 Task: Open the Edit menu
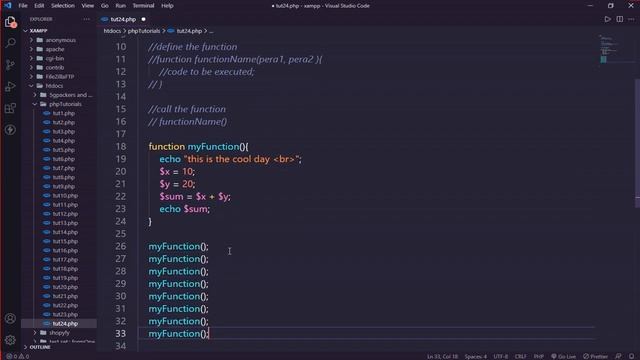(39, 6)
